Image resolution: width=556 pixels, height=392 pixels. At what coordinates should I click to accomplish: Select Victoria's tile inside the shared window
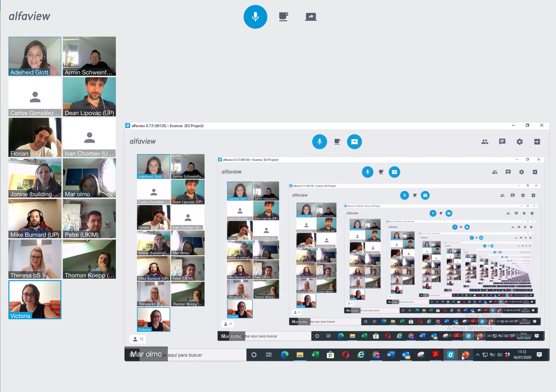154,319
